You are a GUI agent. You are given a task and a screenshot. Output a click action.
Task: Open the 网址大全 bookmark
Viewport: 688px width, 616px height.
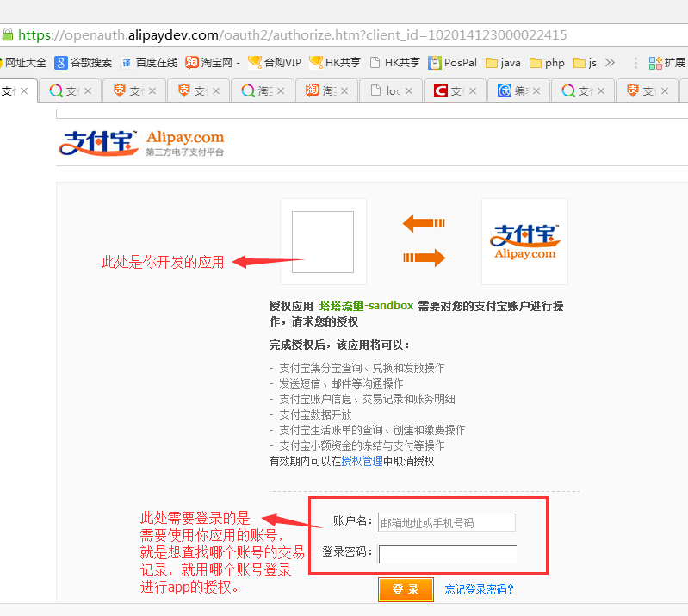click(x=22, y=63)
